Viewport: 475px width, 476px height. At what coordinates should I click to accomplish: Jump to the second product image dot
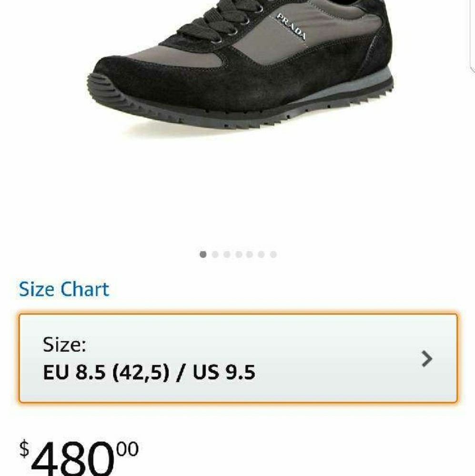(215, 254)
